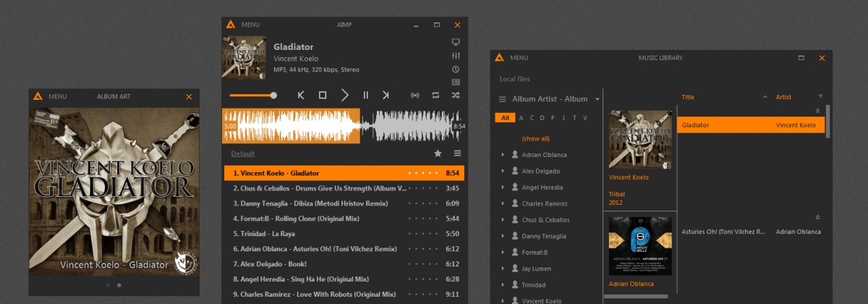868x304 pixels.
Task: Click the album cover thumbnail in the player
Action: (x=244, y=57)
